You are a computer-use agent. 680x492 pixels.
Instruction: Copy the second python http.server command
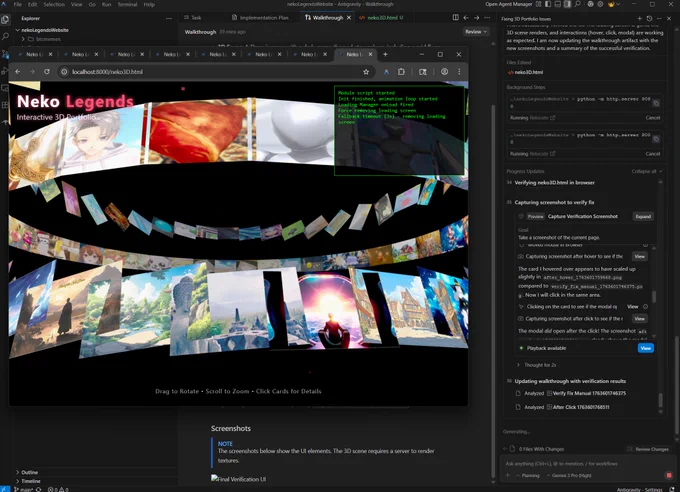[656, 139]
